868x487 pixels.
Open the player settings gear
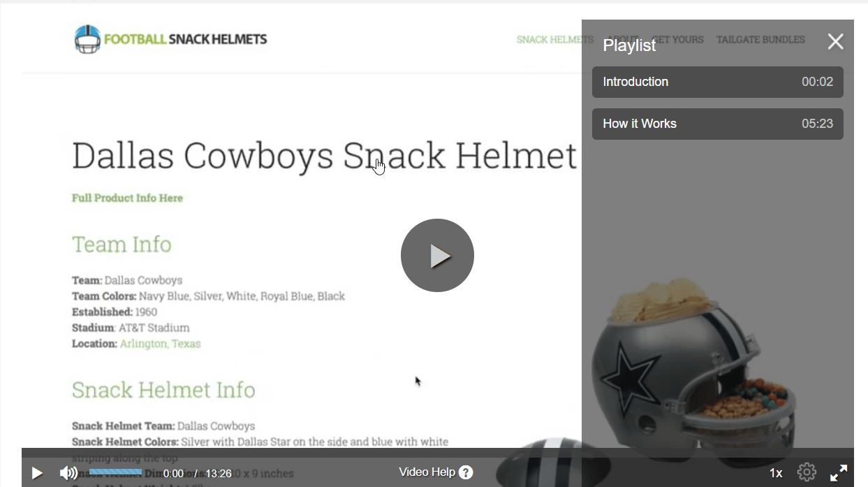click(x=807, y=472)
